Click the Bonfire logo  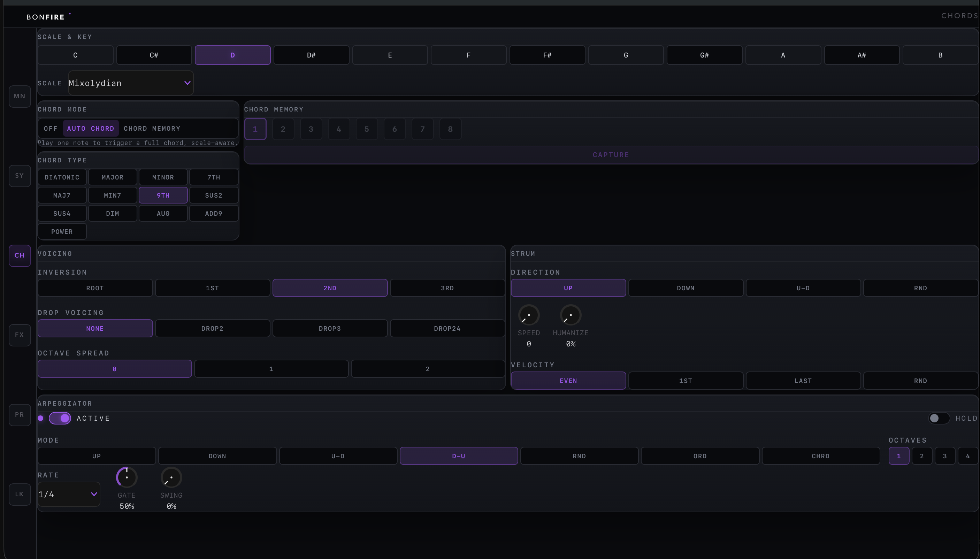(46, 17)
